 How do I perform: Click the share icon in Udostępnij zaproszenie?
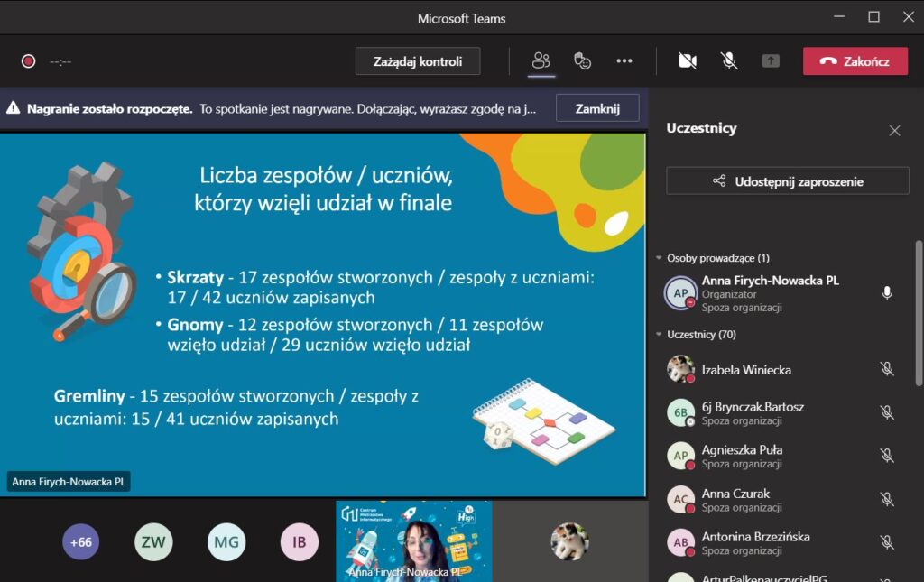point(719,181)
